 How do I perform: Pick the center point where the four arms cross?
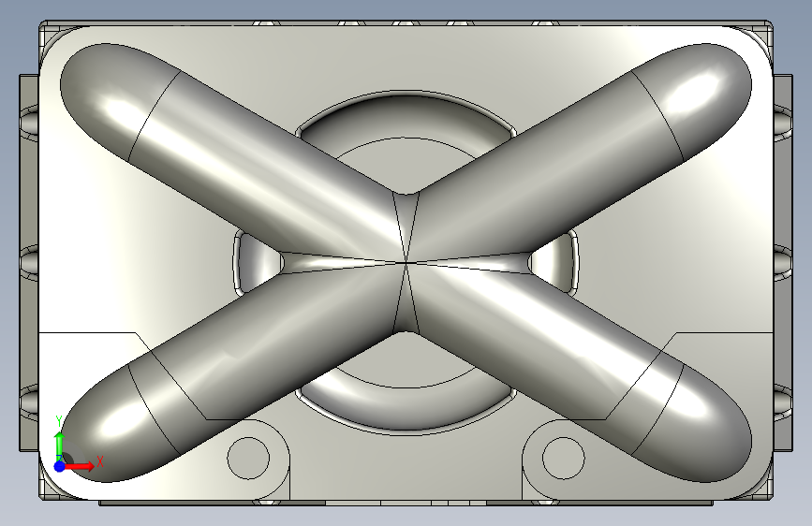pos(406,263)
